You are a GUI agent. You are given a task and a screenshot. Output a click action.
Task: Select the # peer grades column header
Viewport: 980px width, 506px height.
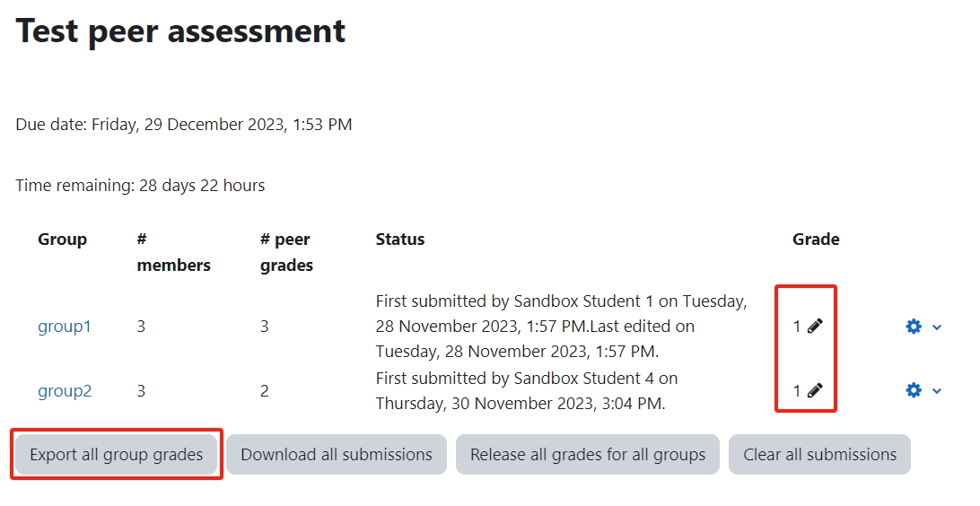[287, 252]
